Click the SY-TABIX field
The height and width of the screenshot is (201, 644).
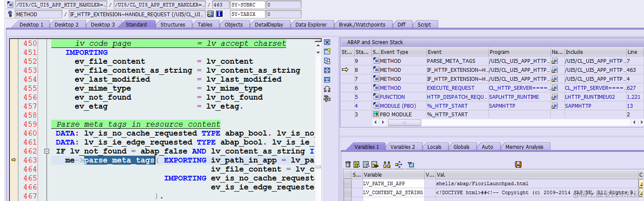pyautogui.click(x=248, y=14)
